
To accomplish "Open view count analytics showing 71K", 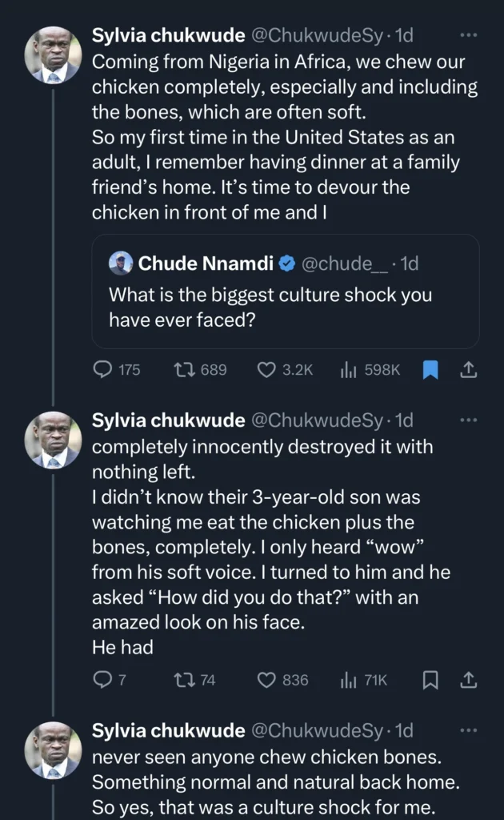I will [350, 680].
